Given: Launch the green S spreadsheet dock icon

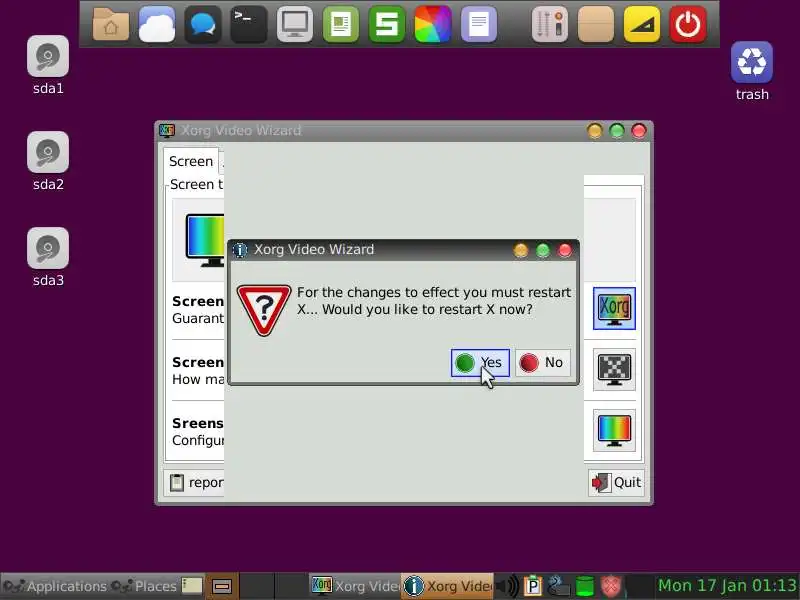Looking at the screenshot, I should pyautogui.click(x=387, y=24).
